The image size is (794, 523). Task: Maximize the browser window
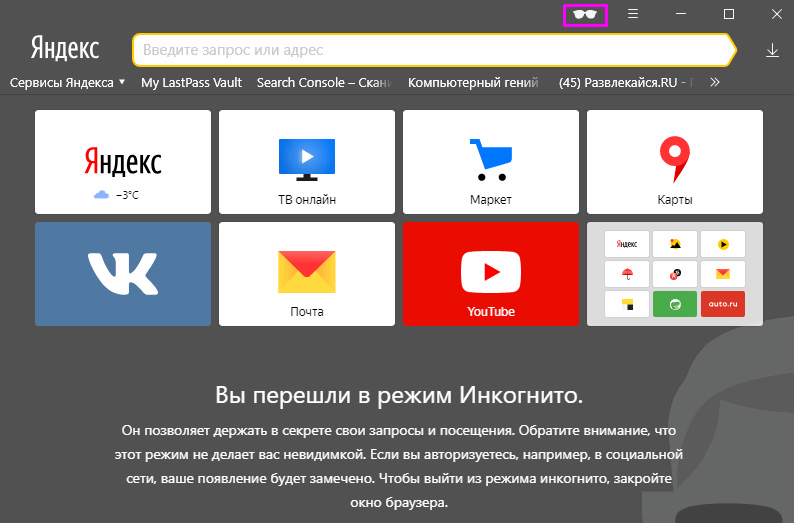pos(729,14)
